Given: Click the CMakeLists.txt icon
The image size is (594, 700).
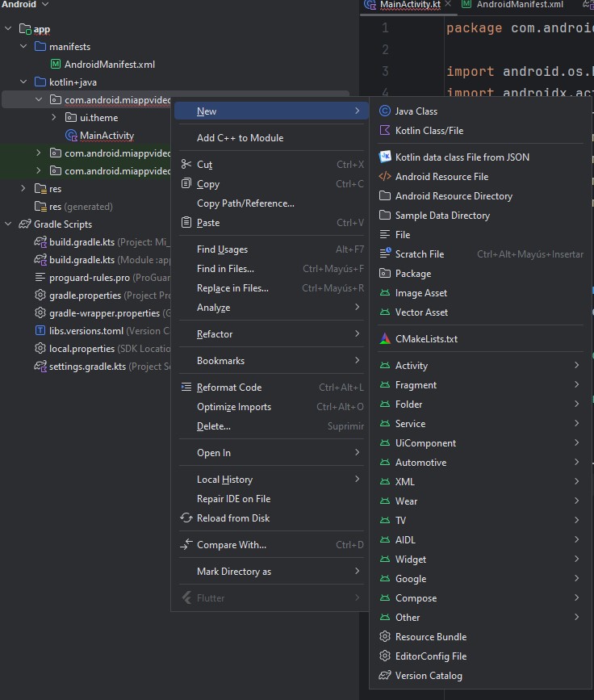Looking at the screenshot, I should coord(385,339).
